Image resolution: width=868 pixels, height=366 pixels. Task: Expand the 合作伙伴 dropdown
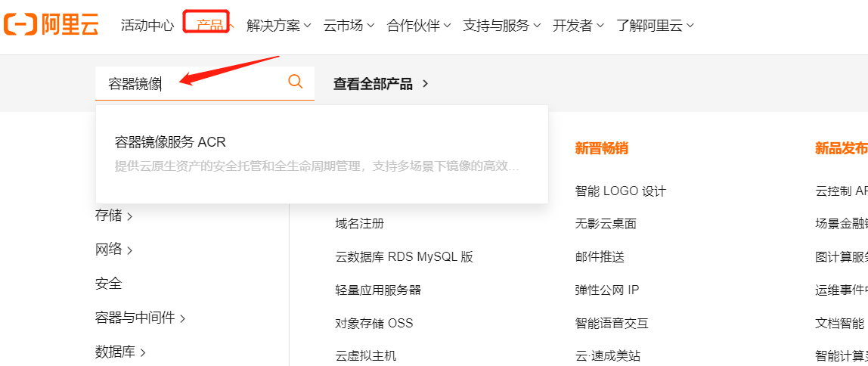click(419, 26)
